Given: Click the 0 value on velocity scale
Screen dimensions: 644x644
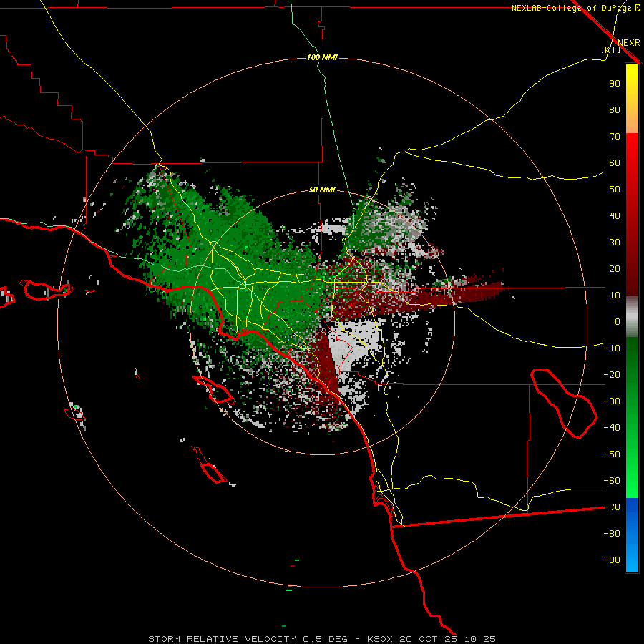Looking at the screenshot, I should pyautogui.click(x=618, y=321).
